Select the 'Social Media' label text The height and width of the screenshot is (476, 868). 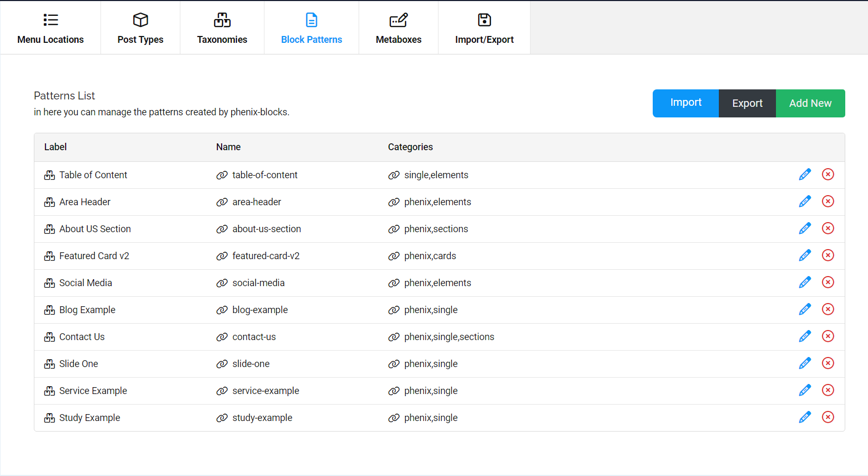pos(86,283)
